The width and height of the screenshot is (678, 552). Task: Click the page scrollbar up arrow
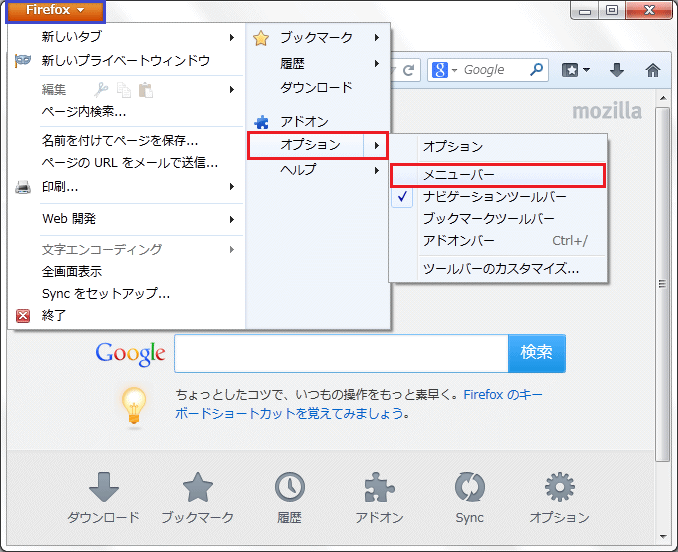(x=663, y=99)
